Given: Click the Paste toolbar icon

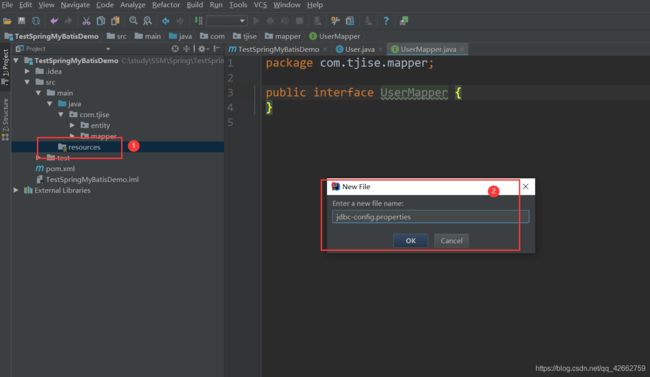Looking at the screenshot, I should point(115,21).
